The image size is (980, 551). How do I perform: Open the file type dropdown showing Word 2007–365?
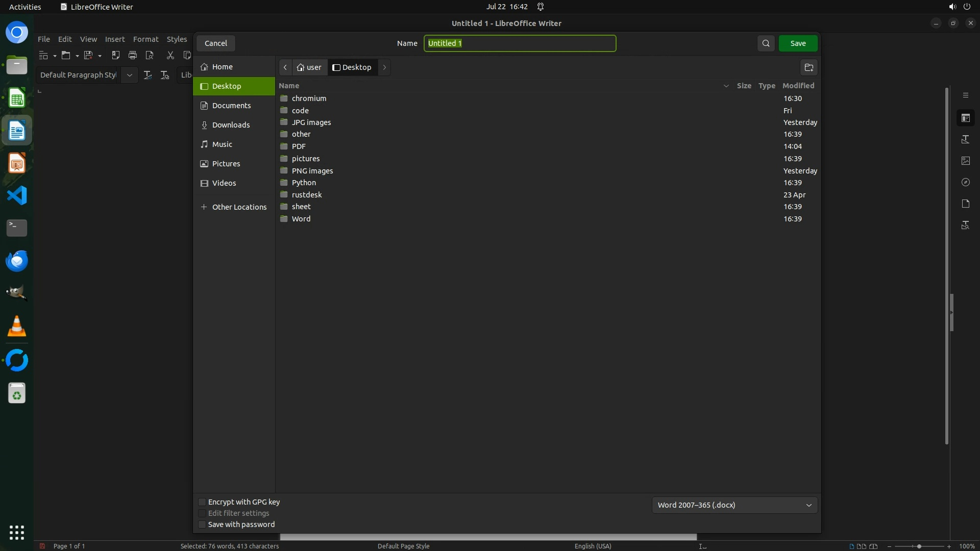coord(734,505)
